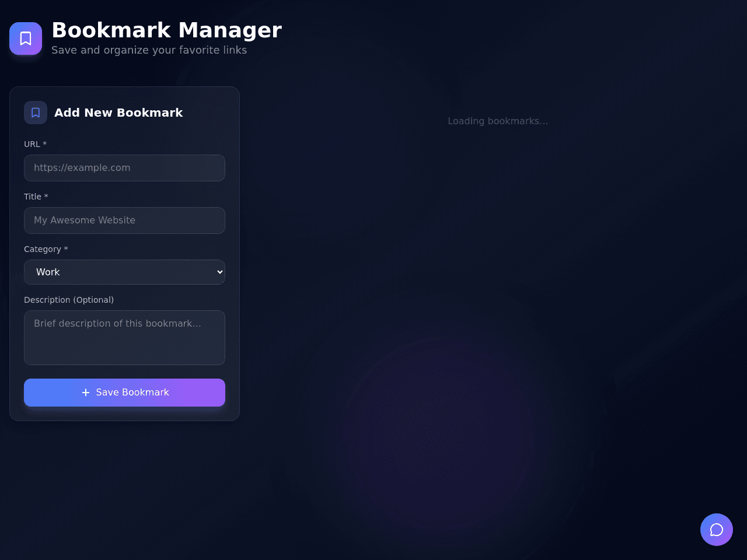Click the 'Loading bookmarks...' text
The width and height of the screenshot is (747, 560).
click(498, 121)
